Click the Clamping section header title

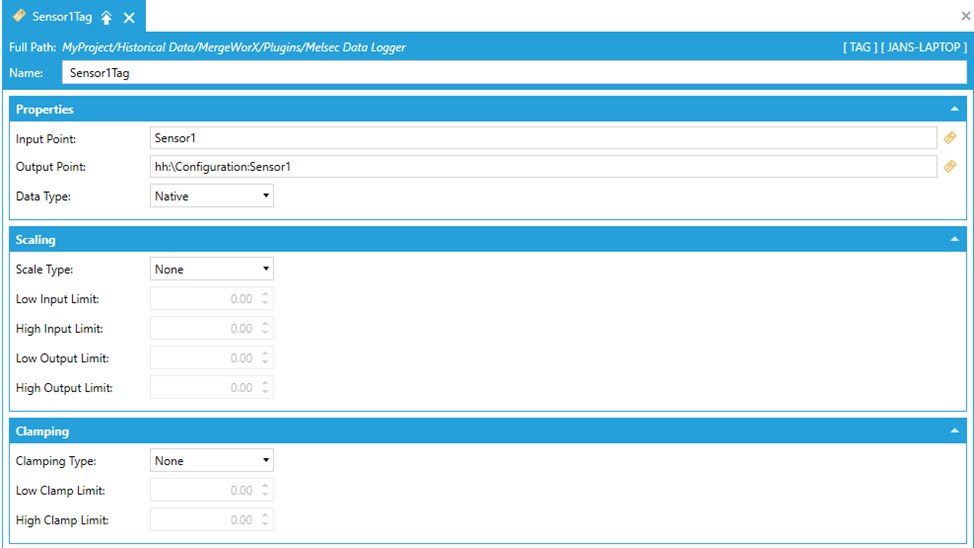[42, 431]
